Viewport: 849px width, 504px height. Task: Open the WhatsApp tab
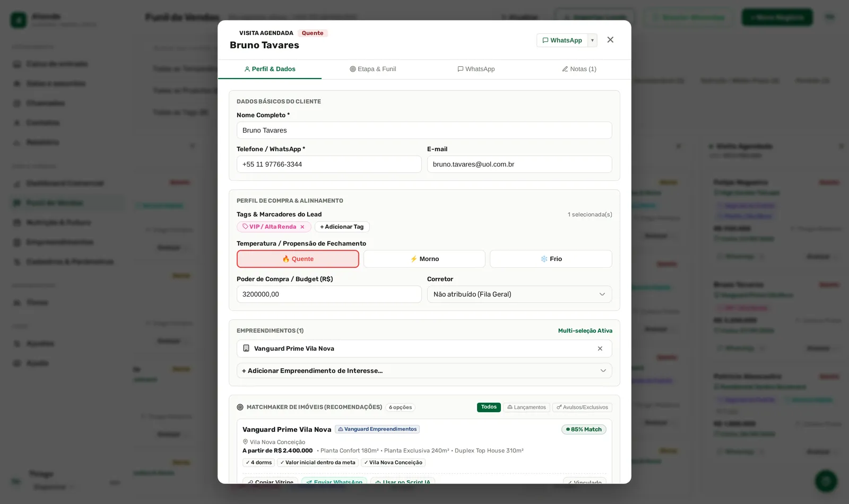click(x=476, y=69)
